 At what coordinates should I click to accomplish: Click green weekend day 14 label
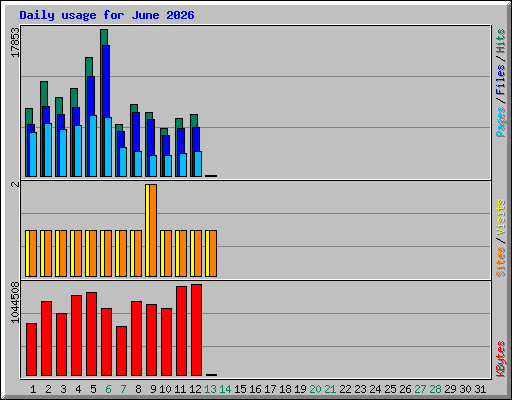pyautogui.click(x=225, y=389)
